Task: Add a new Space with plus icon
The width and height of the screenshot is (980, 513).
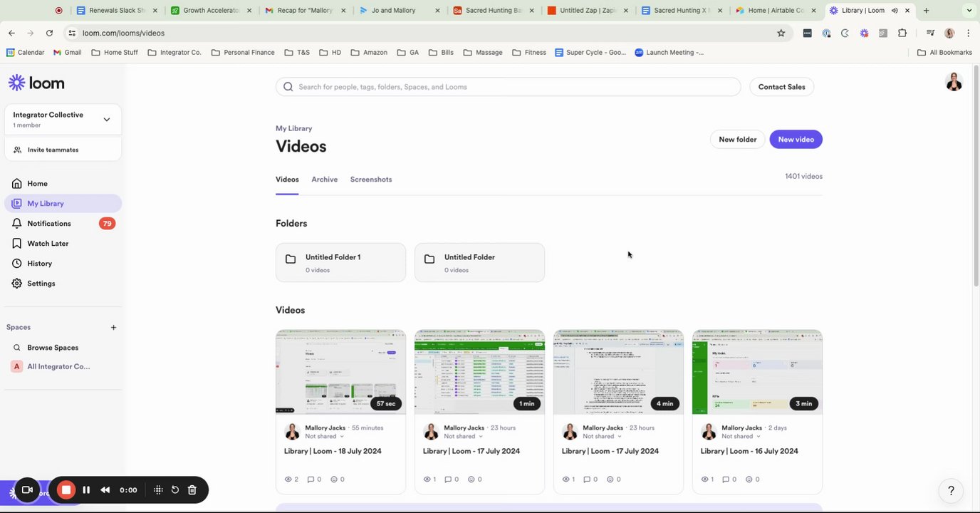Action: tap(113, 328)
